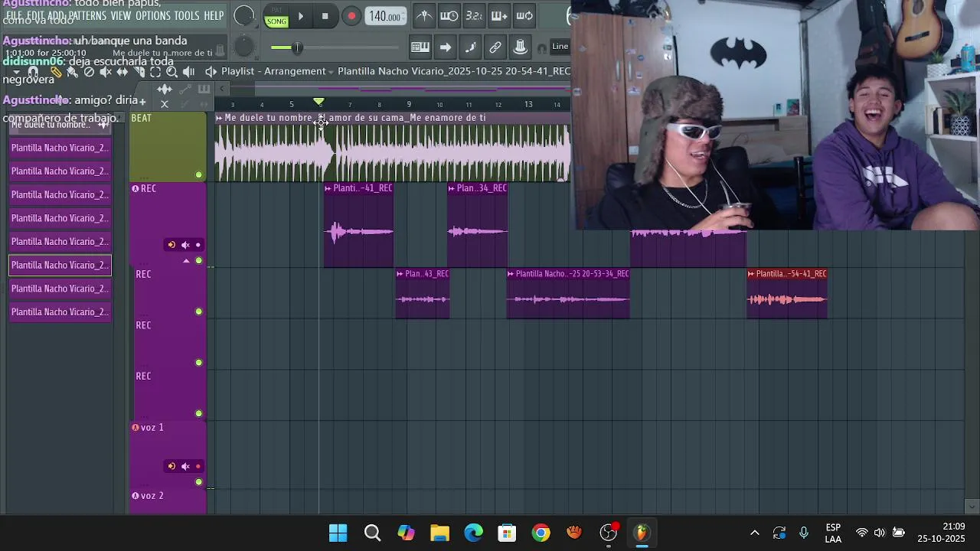Toggle typing keyboard to piano icon
The height and width of the screenshot is (551, 980).
pyautogui.click(x=420, y=47)
